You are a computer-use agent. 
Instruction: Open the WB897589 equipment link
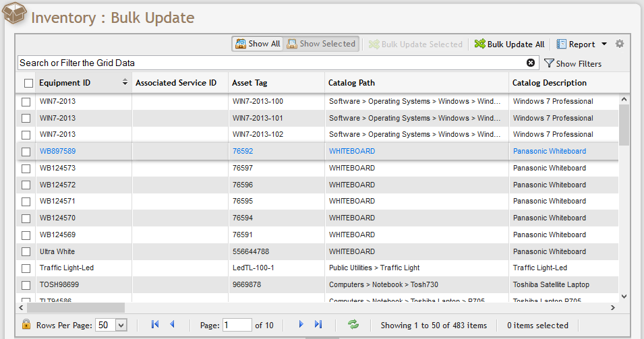57,152
